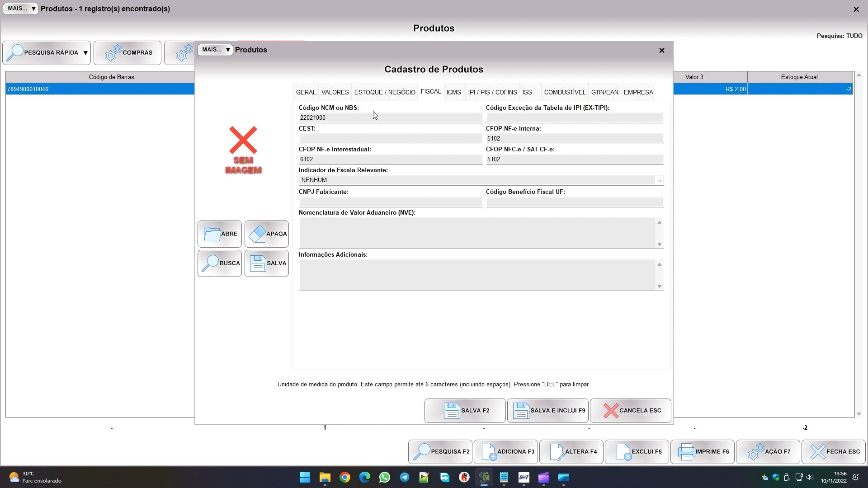The height and width of the screenshot is (488, 868).
Task: Click the COMPRAS button
Action: tap(127, 53)
